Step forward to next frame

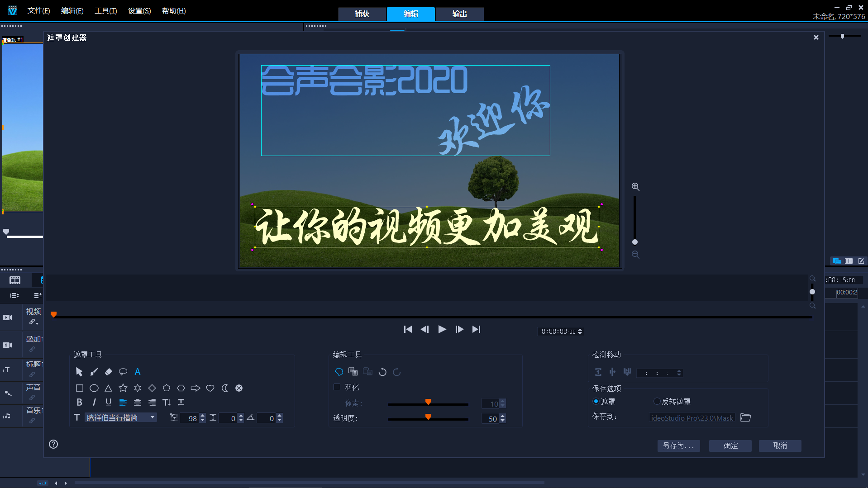pos(459,329)
